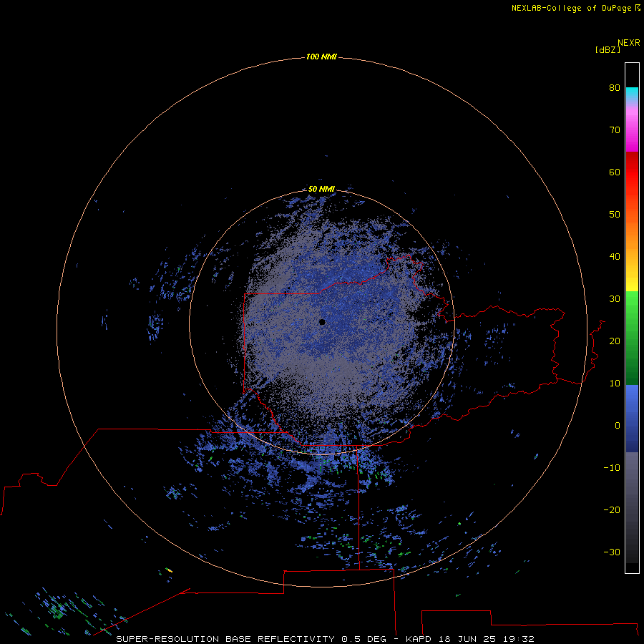Screen dimensions: 644x644
Task: Click the -30 value on the dBZ scale
Action: [x=612, y=552]
